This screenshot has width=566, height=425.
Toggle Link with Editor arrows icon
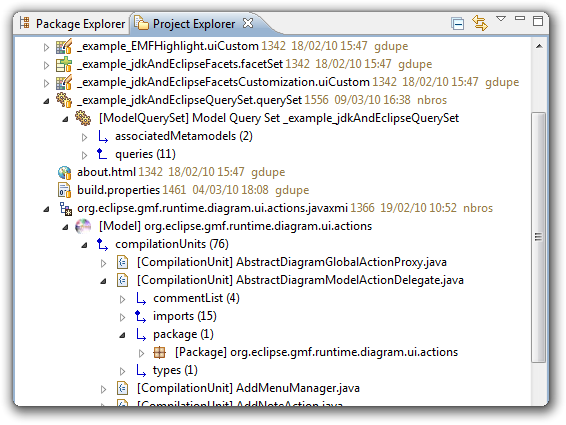tap(480, 23)
